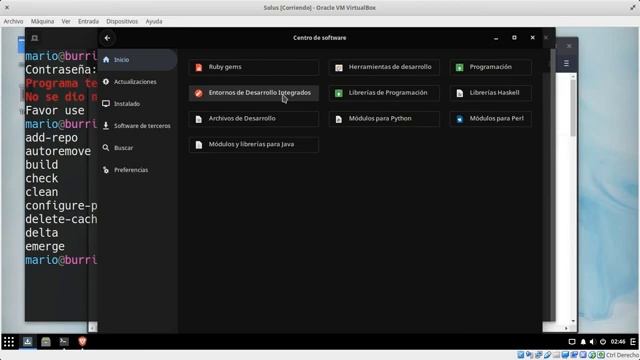The image size is (640, 360).
Task: Click the clock showing 02:46
Action: pyautogui.click(x=618, y=342)
